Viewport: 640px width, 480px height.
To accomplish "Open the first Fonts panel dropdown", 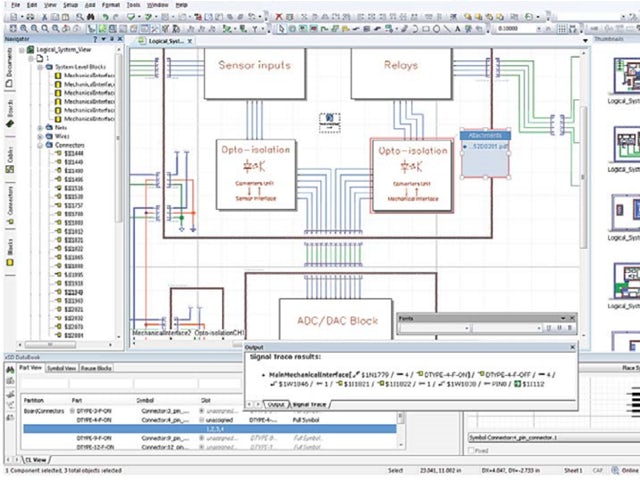I will click(467, 328).
